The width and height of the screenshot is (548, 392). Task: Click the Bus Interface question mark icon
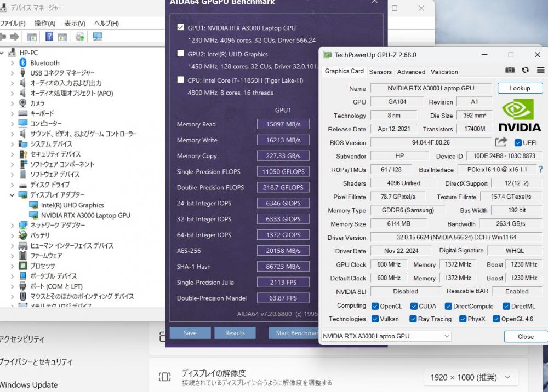[540, 170]
